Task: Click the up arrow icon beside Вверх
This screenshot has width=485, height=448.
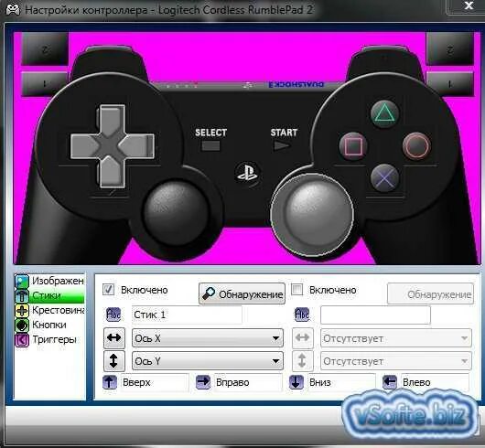Action: [110, 382]
